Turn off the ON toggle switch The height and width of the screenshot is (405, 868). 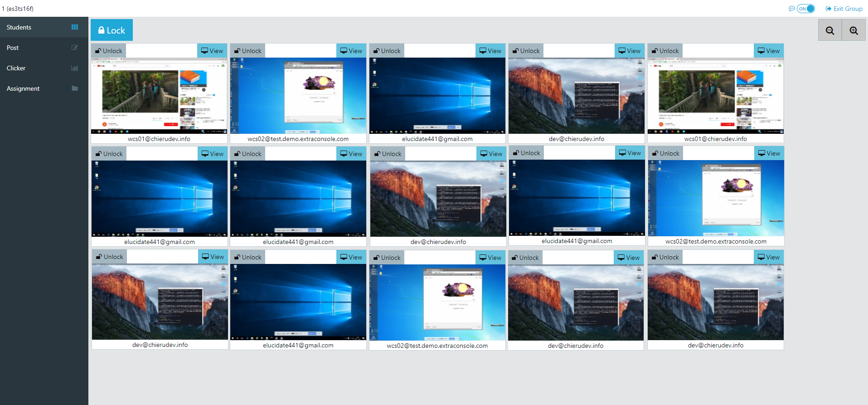806,9
